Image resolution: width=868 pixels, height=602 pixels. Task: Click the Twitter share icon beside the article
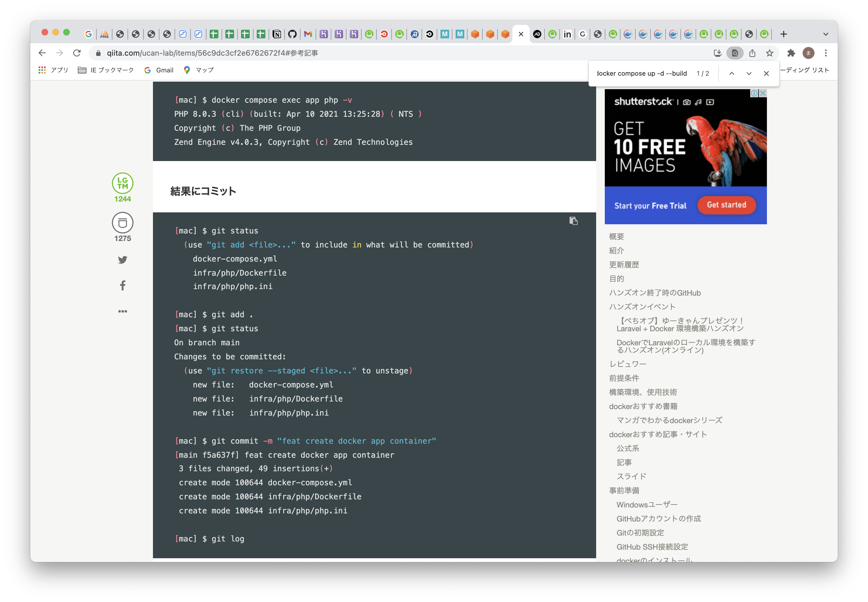(x=122, y=259)
